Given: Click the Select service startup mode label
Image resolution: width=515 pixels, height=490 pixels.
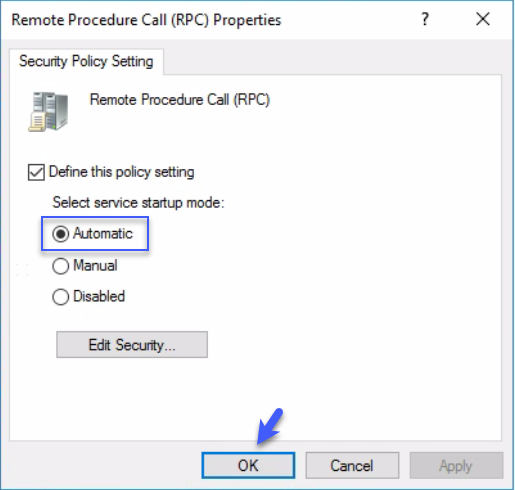Looking at the screenshot, I should 139,203.
